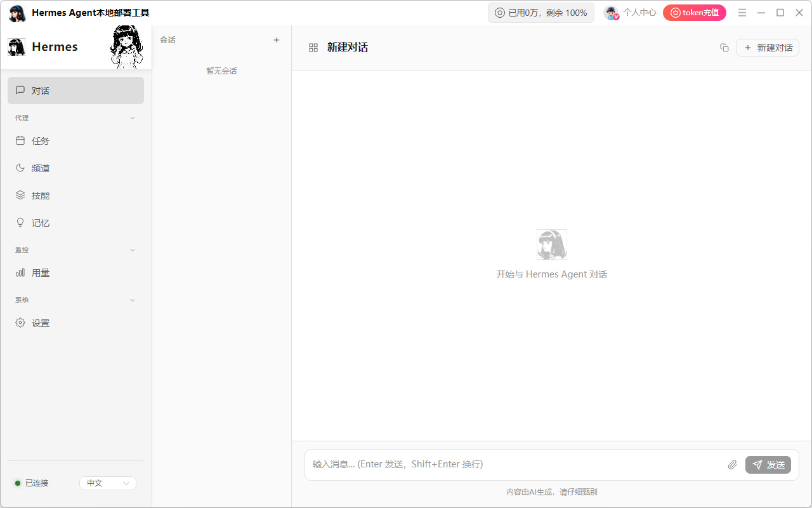Open 设置 settings page

click(x=75, y=323)
